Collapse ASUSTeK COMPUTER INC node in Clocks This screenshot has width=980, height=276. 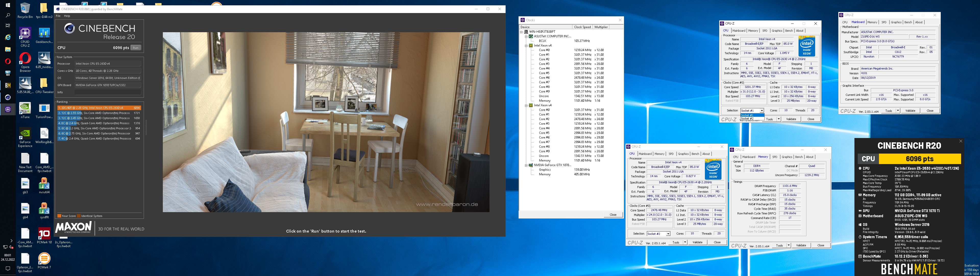point(526,36)
